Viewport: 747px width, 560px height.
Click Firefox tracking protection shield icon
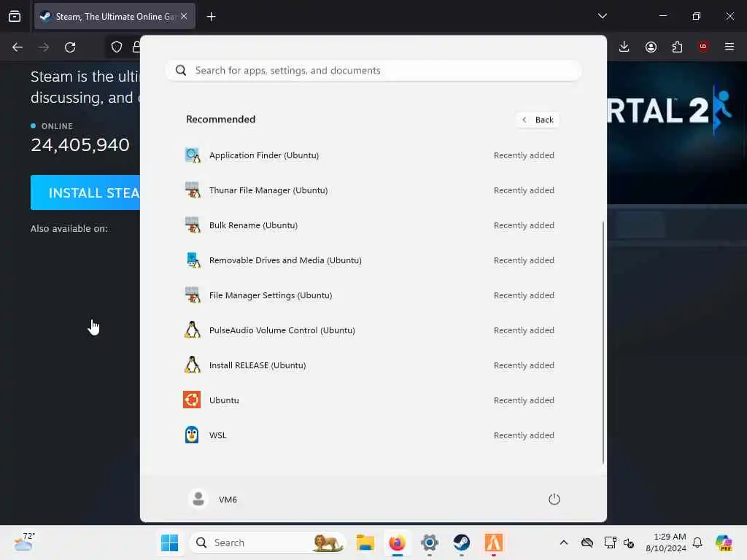pos(117,47)
